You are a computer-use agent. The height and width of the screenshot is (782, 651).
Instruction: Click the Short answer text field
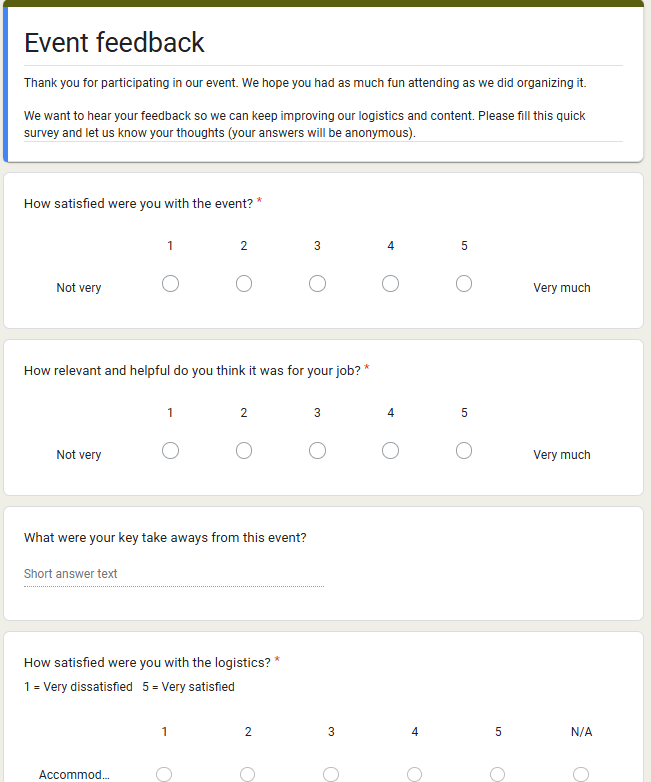(173, 574)
